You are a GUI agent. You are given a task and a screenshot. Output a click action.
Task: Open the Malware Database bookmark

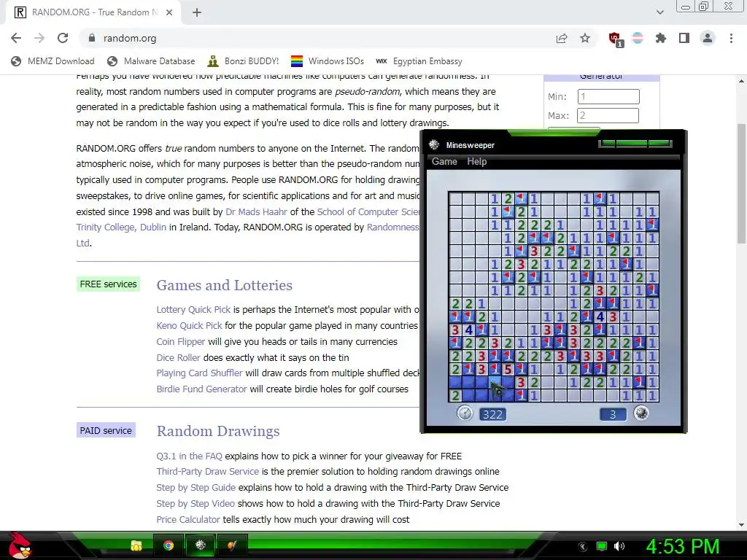click(x=151, y=61)
